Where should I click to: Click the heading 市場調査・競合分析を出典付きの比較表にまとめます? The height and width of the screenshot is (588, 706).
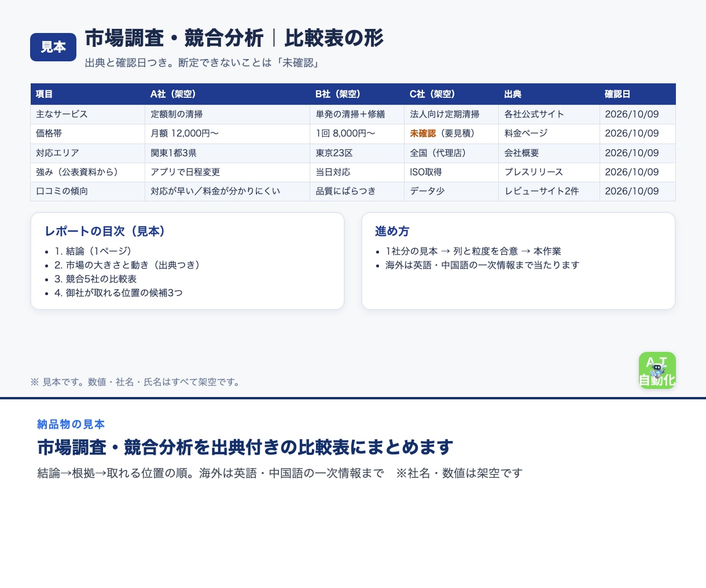tap(245, 447)
